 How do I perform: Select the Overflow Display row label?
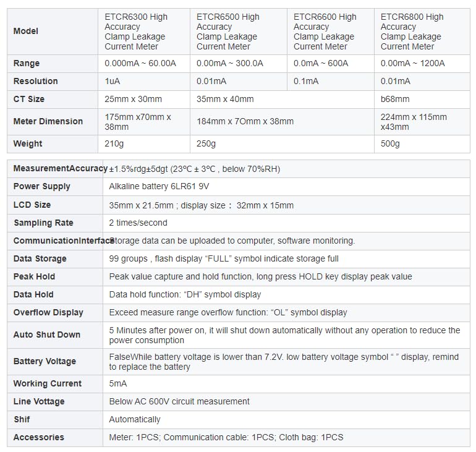pyautogui.click(x=48, y=313)
